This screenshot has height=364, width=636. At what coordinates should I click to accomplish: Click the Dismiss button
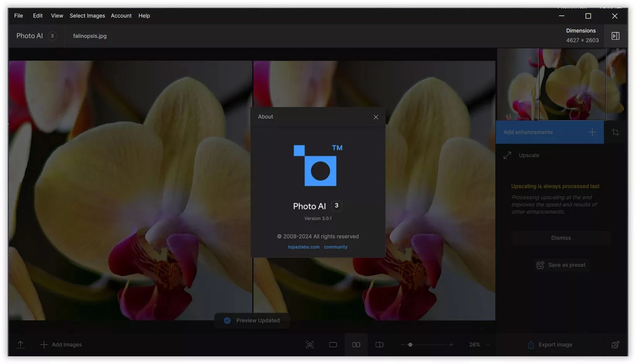[561, 238]
